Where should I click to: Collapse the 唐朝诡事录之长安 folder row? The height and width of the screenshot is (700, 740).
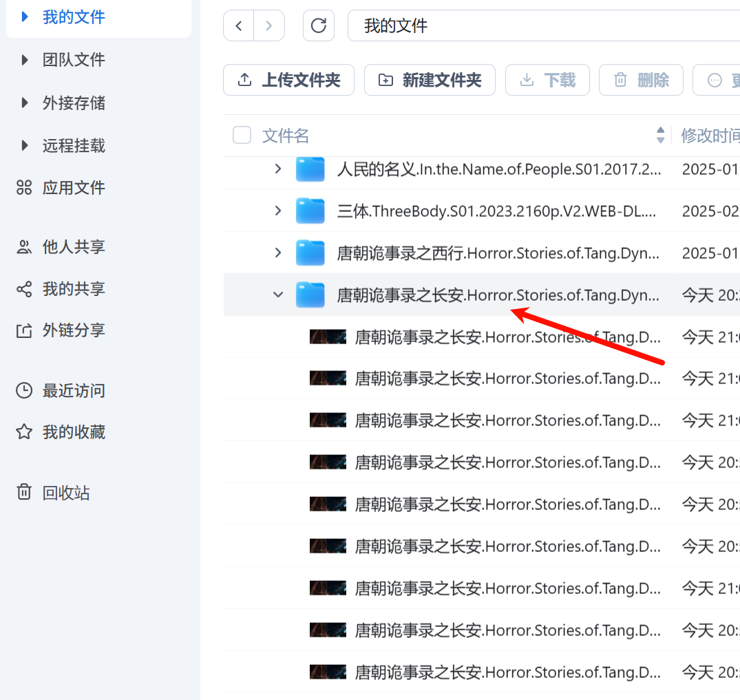278,295
